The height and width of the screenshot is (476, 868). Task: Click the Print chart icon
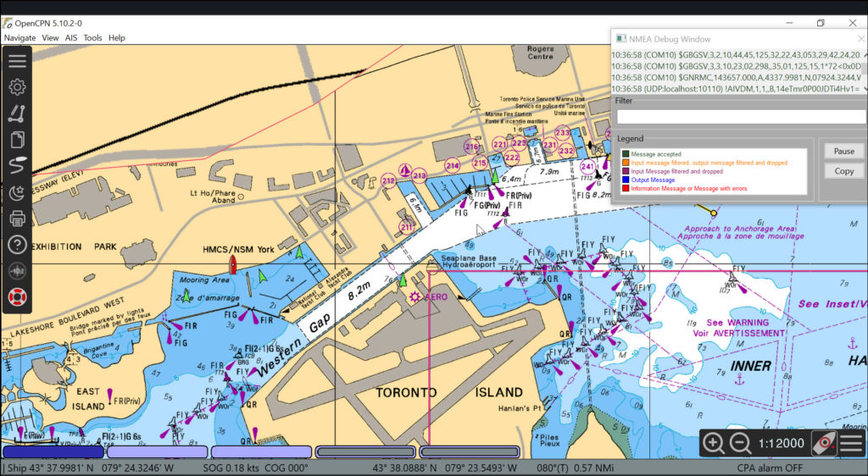coord(17,219)
